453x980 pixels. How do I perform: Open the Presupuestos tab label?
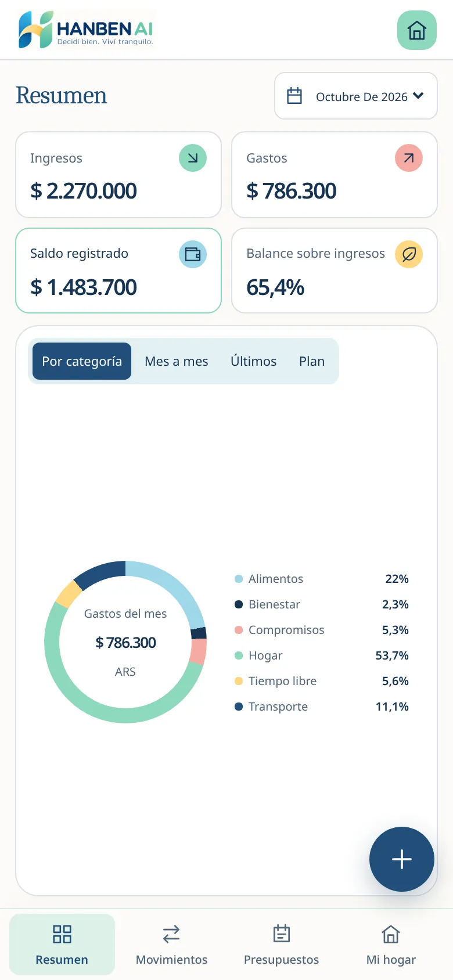tap(282, 960)
